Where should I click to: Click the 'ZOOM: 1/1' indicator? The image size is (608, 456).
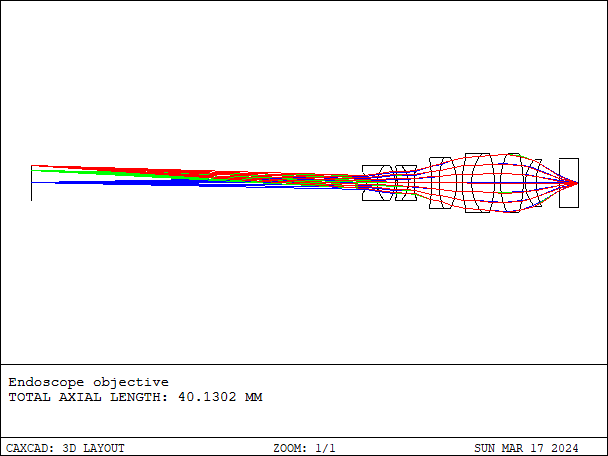pos(304,448)
